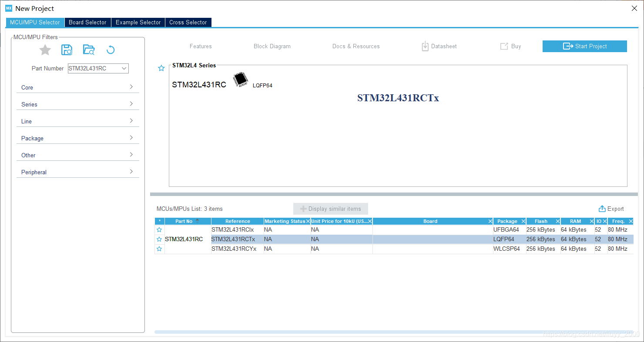Select the STM32L431RCYx reference cell
This screenshot has height=342, width=644.
coord(237,249)
